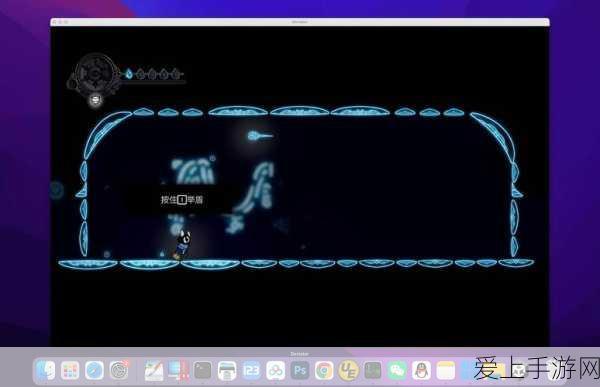Open System Preferences gear icon

[x=119, y=370]
